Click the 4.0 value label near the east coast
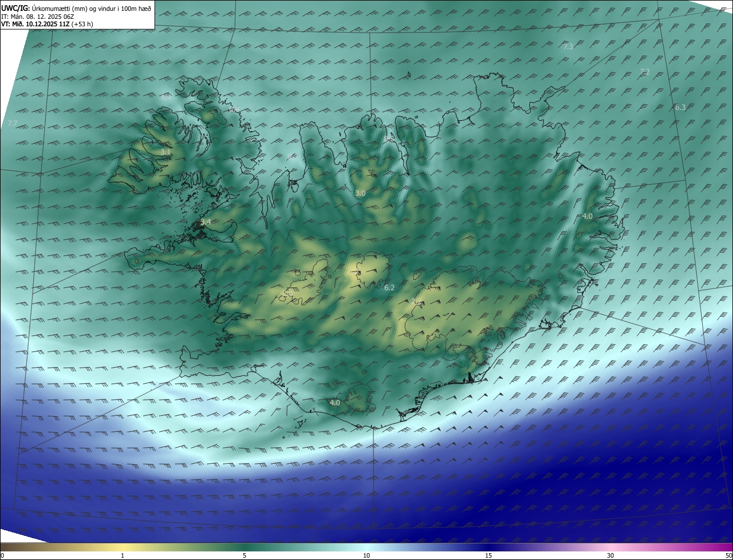 (588, 216)
